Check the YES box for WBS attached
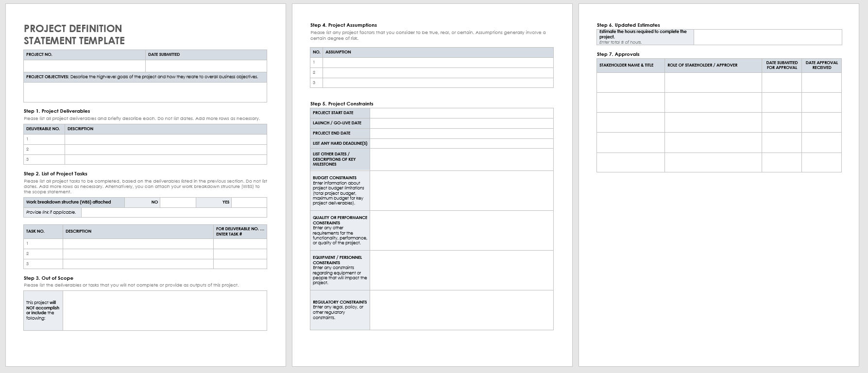Image resolution: width=868 pixels, height=373 pixels. [x=249, y=203]
